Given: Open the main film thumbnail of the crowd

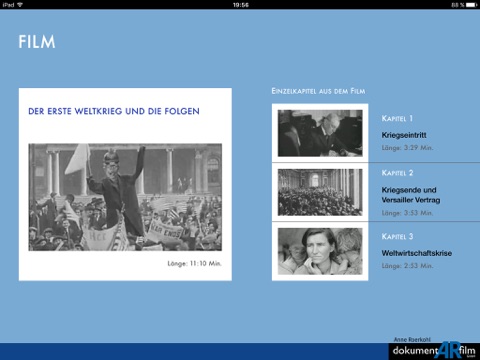Looking at the screenshot, I should (x=125, y=197).
